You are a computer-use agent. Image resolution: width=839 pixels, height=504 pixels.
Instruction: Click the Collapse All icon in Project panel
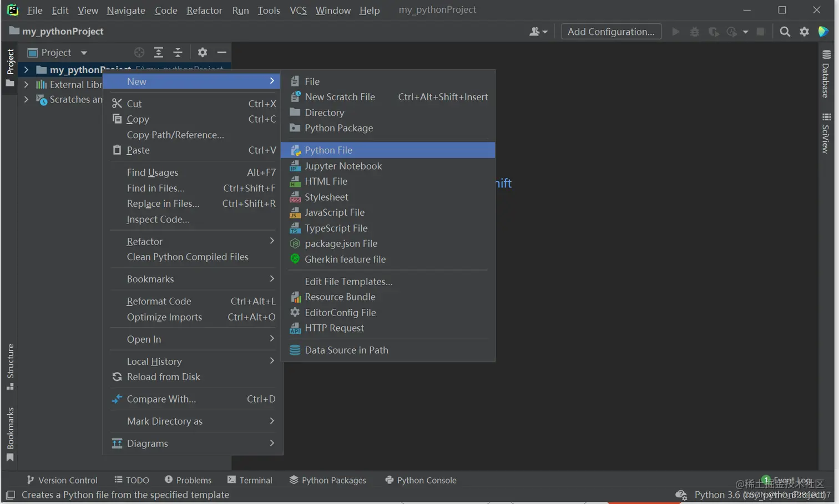click(x=178, y=52)
